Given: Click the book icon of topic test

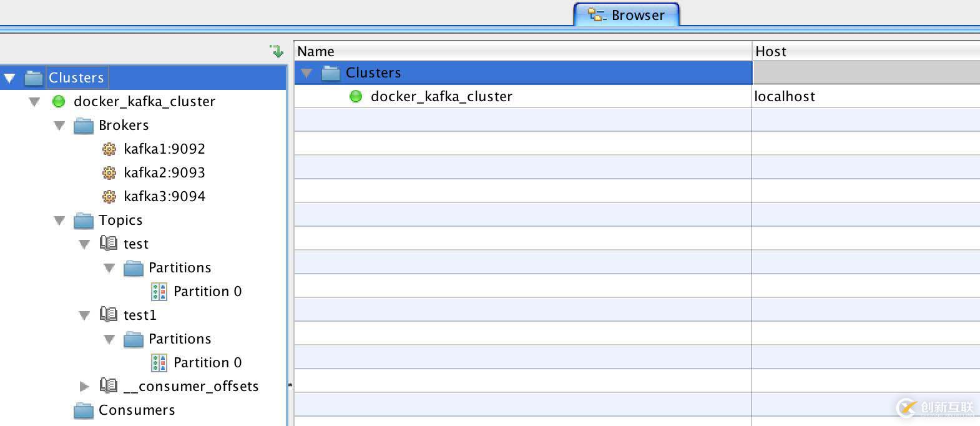Looking at the screenshot, I should [109, 244].
